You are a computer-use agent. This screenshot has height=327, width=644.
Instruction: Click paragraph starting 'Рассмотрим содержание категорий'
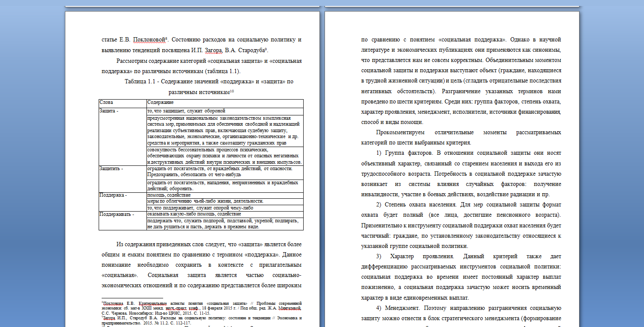pos(202,66)
